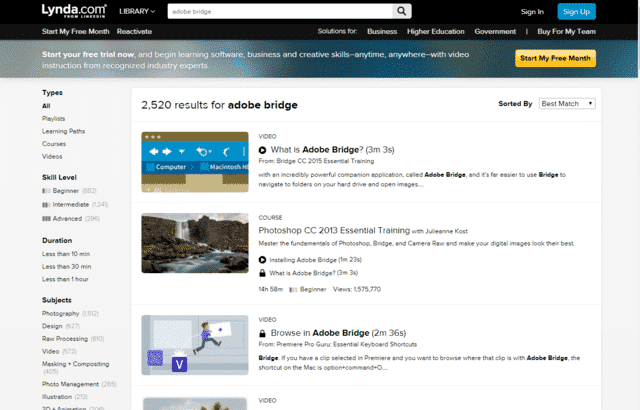The width and height of the screenshot is (640, 410).
Task: Open Bridge CC 2015 Essential Training source link
Action: (325, 161)
